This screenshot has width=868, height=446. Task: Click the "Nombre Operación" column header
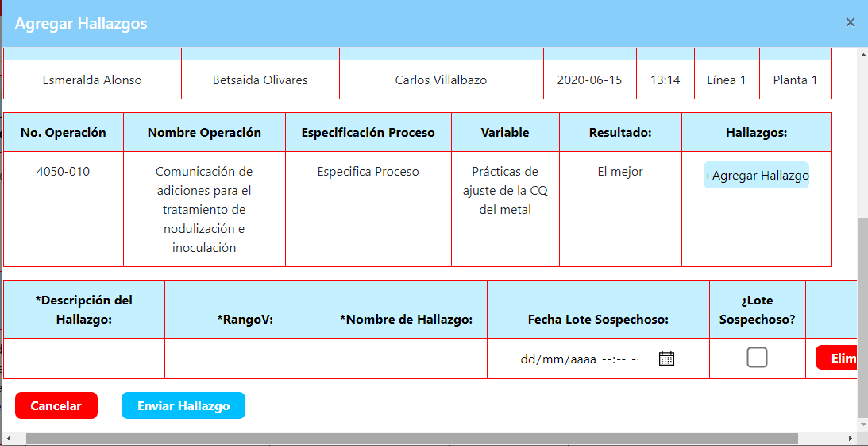click(x=204, y=133)
